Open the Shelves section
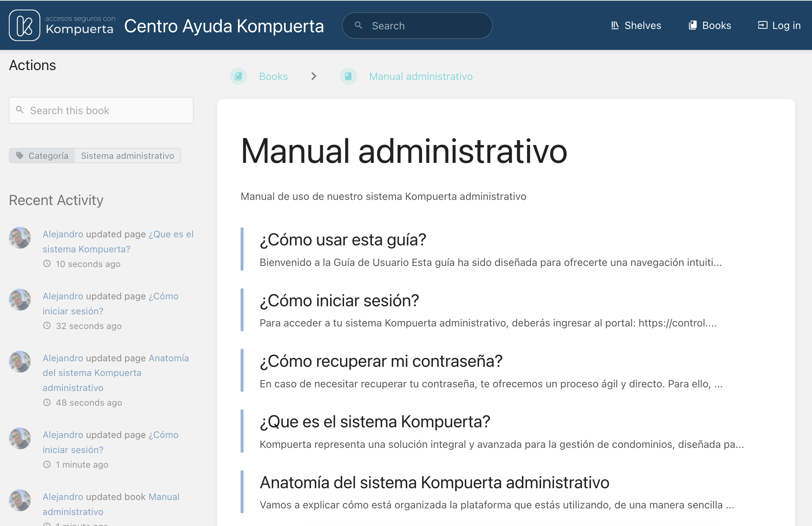The height and width of the screenshot is (526, 812). pyautogui.click(x=636, y=25)
